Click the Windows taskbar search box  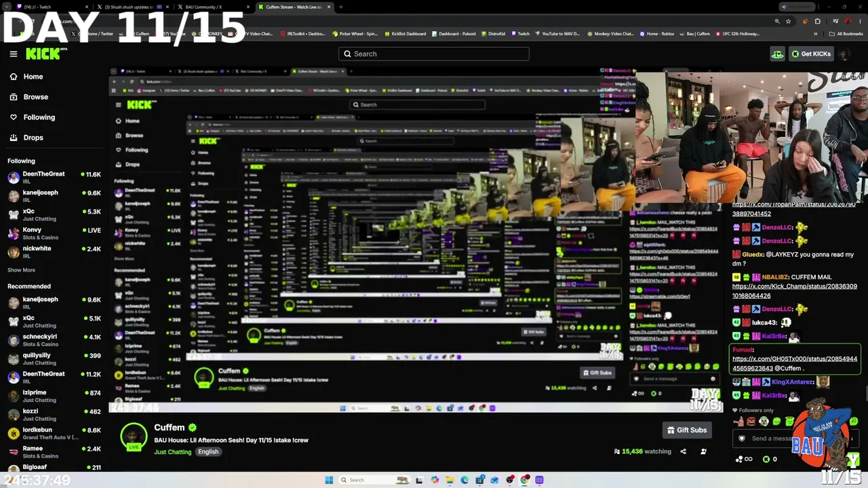(x=374, y=480)
